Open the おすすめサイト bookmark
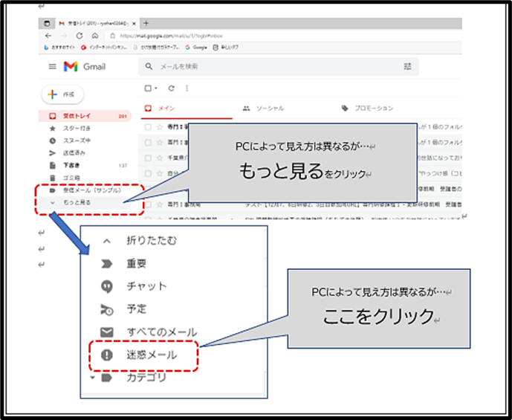512x420 pixels. [59, 48]
